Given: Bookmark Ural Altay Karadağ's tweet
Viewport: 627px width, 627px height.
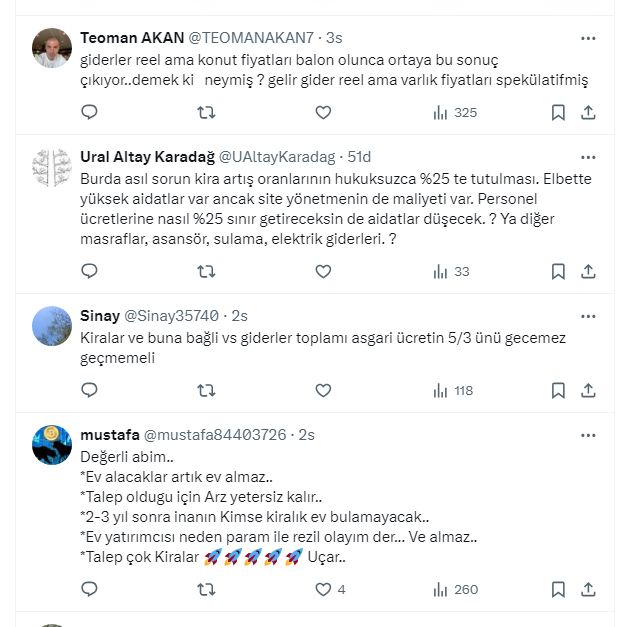Looking at the screenshot, I should 558,271.
